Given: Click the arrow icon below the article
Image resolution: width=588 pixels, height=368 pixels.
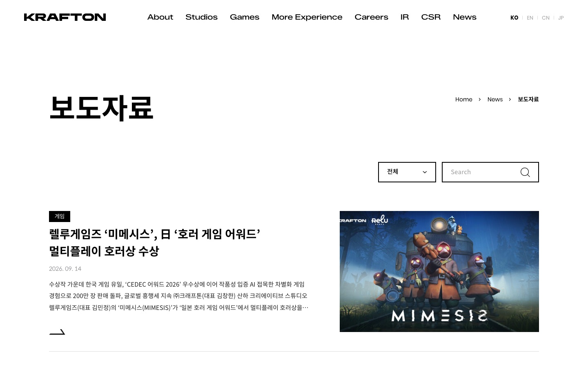Looking at the screenshot, I should point(57,332).
